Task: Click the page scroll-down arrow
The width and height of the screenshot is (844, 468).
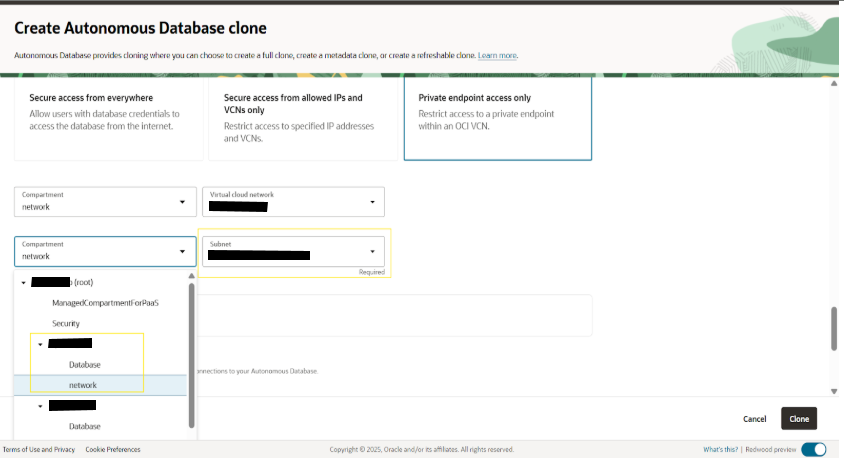Action: (x=834, y=392)
